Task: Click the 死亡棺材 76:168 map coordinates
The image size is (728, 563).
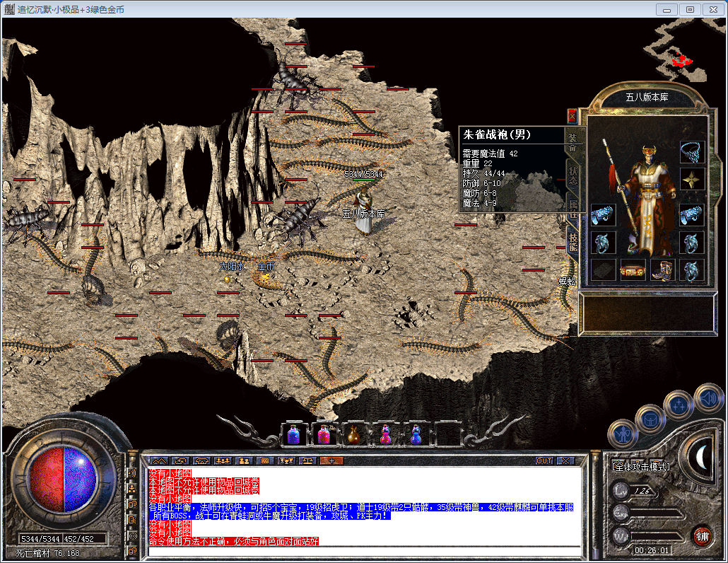Action: [48, 553]
